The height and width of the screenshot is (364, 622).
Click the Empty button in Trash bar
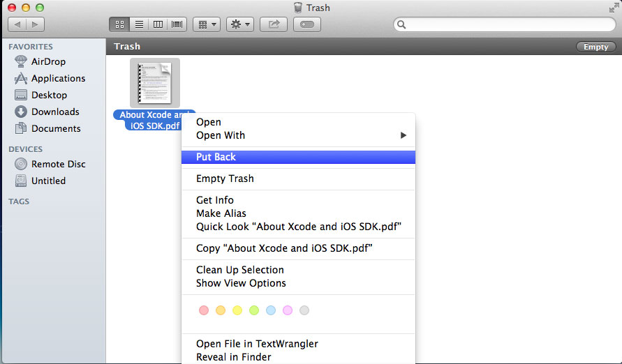point(595,47)
